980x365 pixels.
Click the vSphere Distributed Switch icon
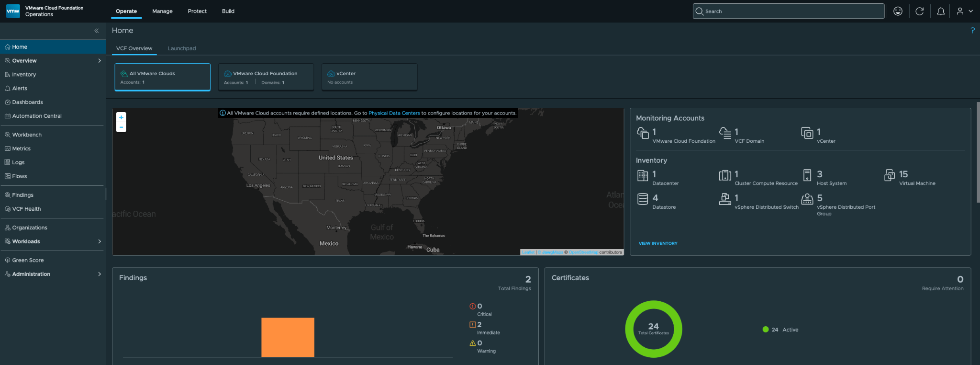725,199
